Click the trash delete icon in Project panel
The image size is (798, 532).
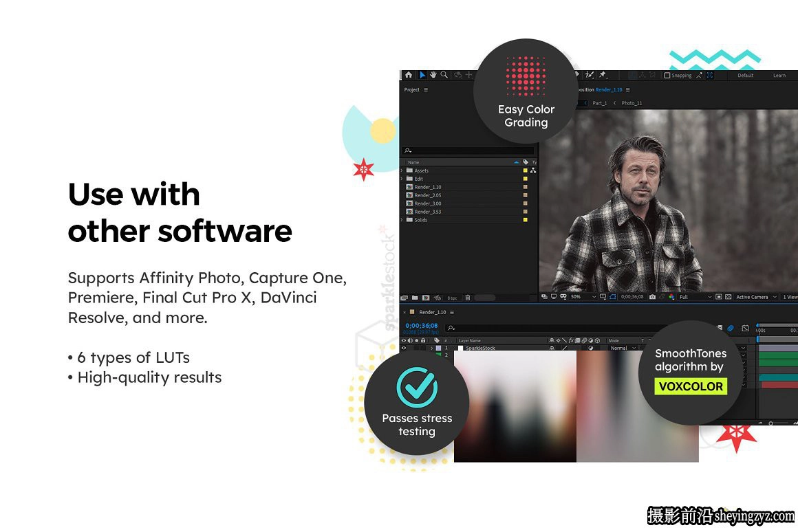click(x=468, y=298)
